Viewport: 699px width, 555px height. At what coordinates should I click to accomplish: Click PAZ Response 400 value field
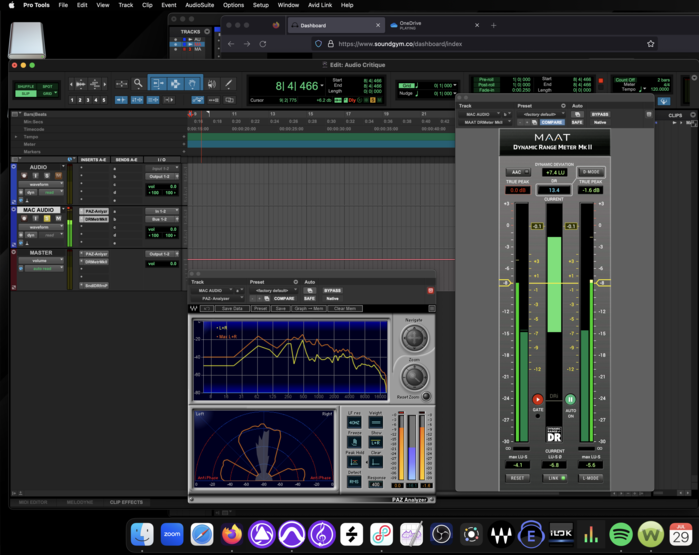pyautogui.click(x=376, y=485)
